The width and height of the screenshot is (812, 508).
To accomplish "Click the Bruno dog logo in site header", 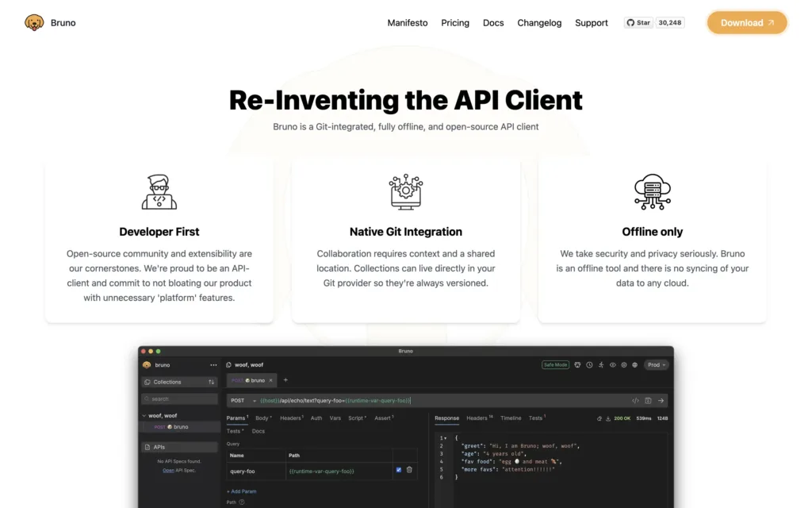I will pyautogui.click(x=34, y=22).
